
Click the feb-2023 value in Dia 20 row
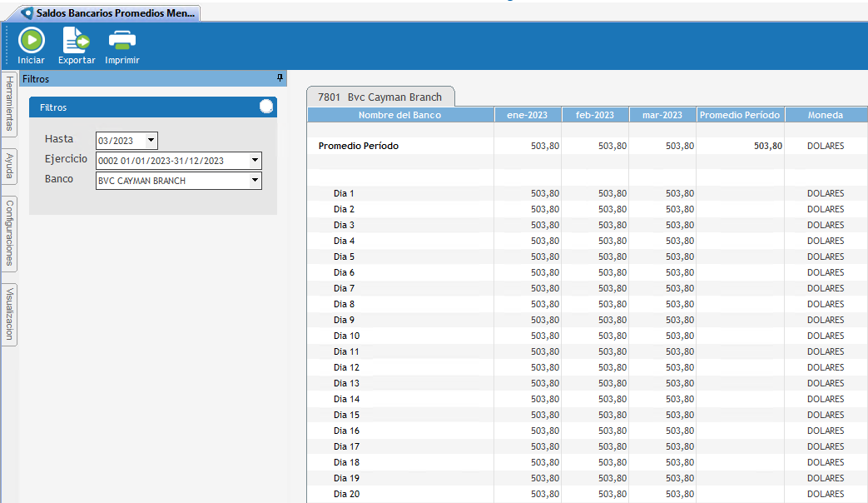[613, 494]
